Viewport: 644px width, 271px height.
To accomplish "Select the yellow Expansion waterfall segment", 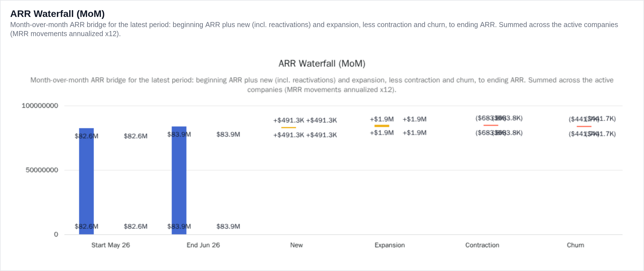I will tap(382, 126).
